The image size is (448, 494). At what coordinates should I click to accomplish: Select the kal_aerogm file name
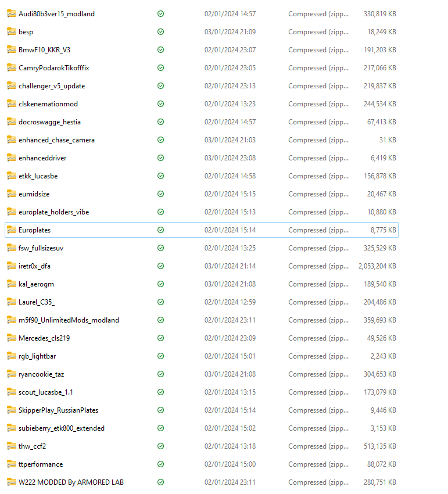(x=36, y=284)
